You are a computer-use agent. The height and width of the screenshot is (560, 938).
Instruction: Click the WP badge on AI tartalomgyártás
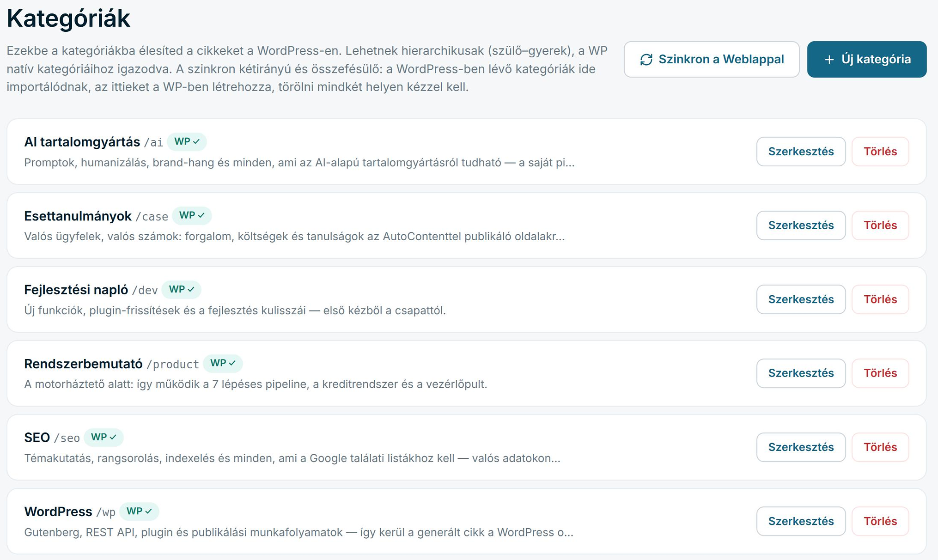[x=187, y=141]
